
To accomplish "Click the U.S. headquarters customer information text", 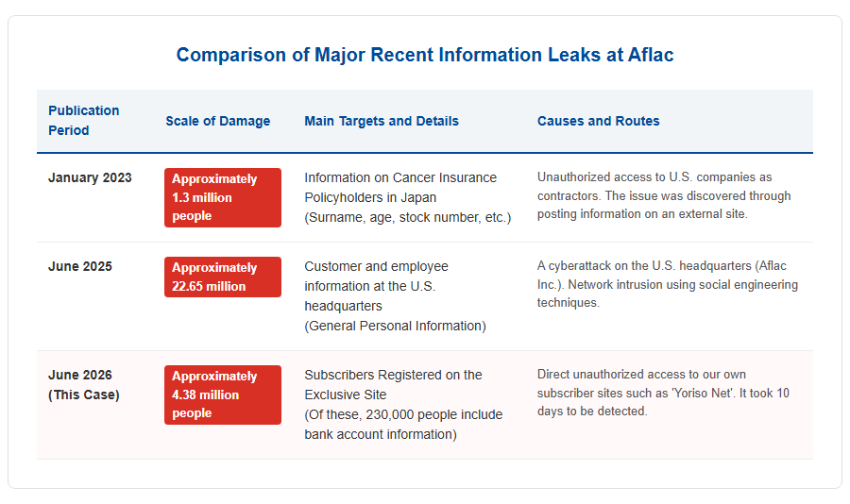I will coord(376,286).
